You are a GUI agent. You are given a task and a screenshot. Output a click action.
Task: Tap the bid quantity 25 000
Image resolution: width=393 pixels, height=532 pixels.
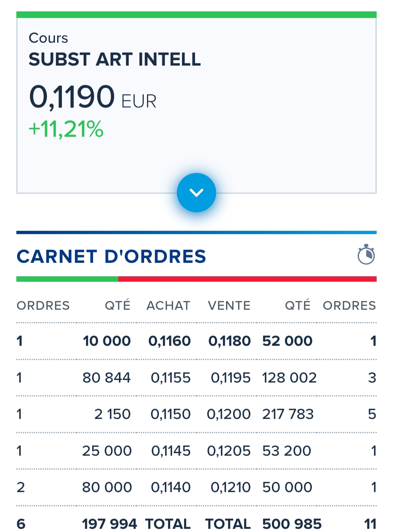click(107, 451)
